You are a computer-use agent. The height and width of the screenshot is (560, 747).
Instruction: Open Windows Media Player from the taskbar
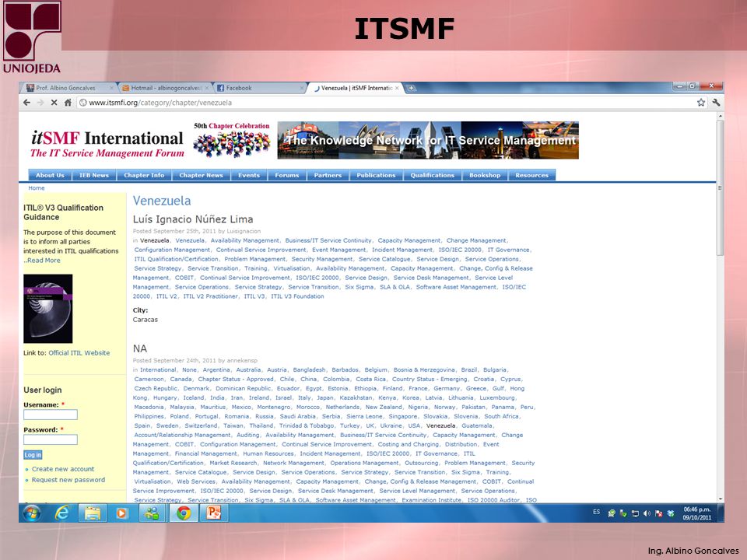(x=122, y=513)
